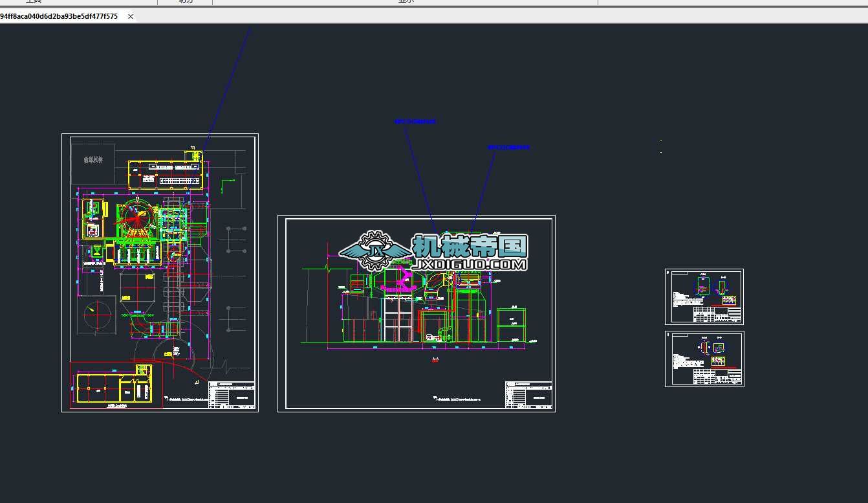The image size is (868, 503).
Task: Pick the 输煤栈桥 label in plan view
Action: [93, 160]
